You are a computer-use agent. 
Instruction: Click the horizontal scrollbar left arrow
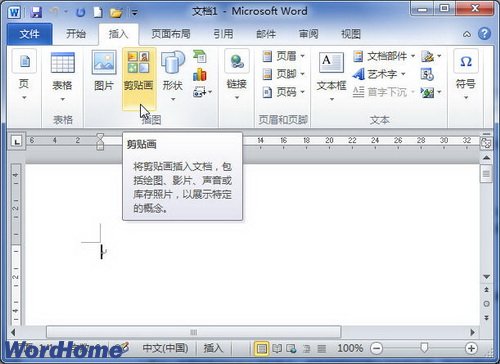[x=13, y=332]
